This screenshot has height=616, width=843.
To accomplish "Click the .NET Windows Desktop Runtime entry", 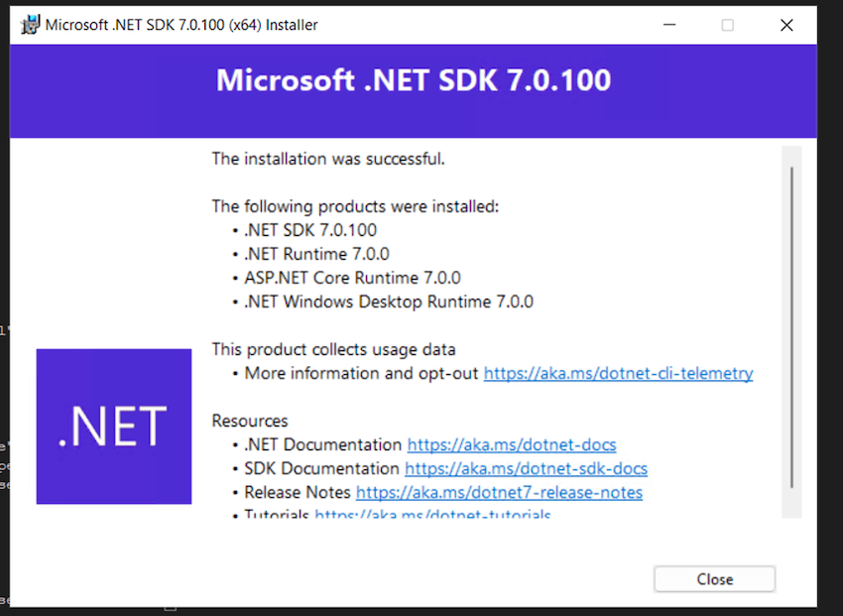I will coord(389,302).
